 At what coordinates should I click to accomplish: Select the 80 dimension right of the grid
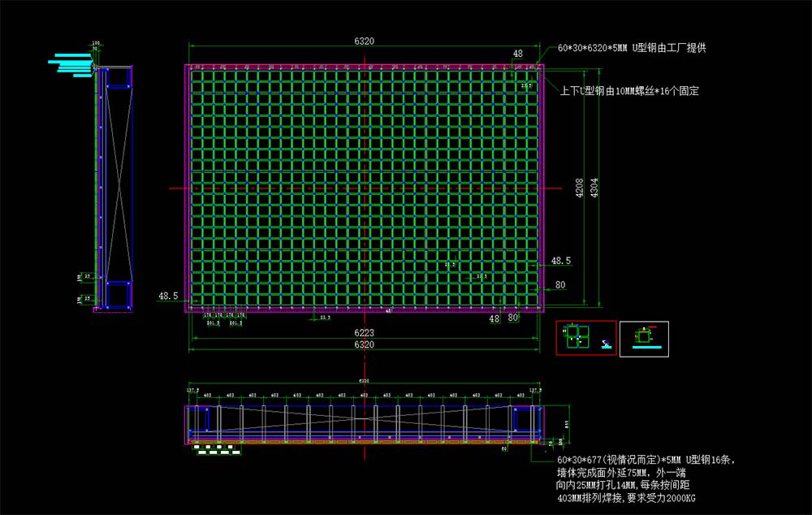pos(560,285)
